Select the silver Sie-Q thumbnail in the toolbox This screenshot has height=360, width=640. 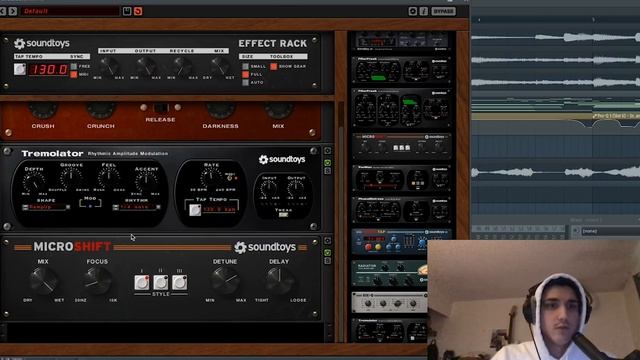coord(390,302)
